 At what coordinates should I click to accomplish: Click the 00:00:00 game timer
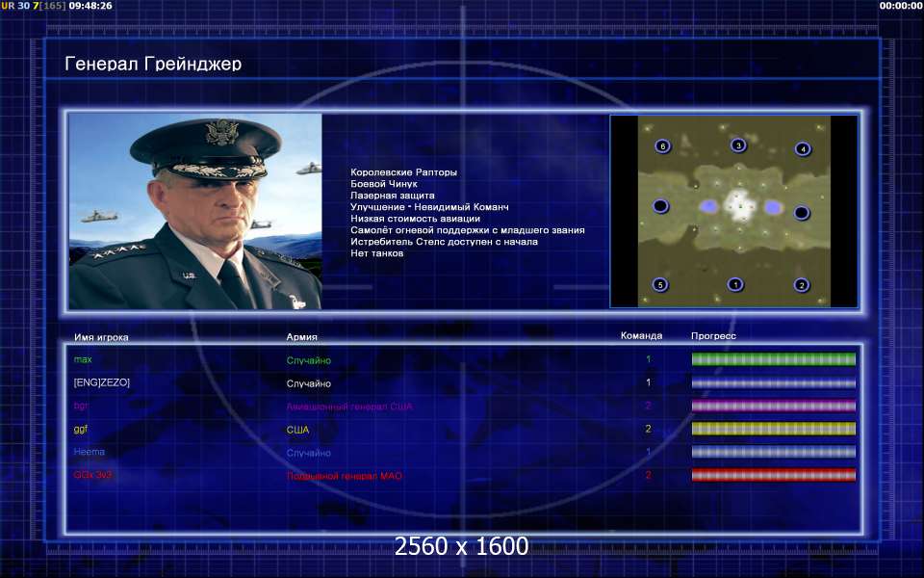click(901, 6)
